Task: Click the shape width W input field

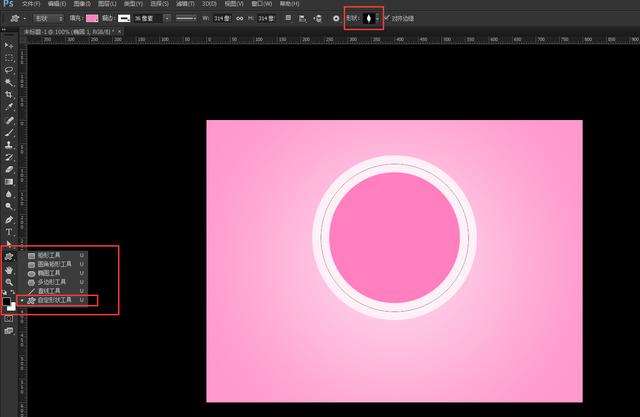Action: pyautogui.click(x=222, y=18)
